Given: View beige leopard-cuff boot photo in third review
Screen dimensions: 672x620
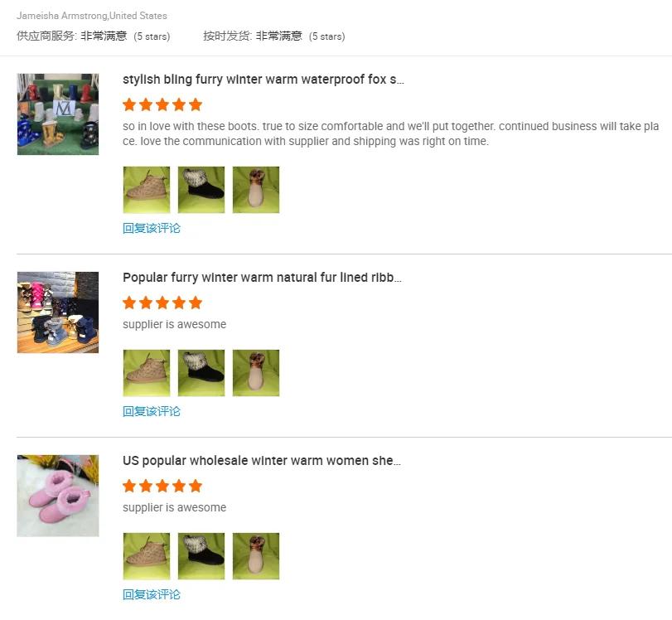Looking at the screenshot, I should [256, 556].
